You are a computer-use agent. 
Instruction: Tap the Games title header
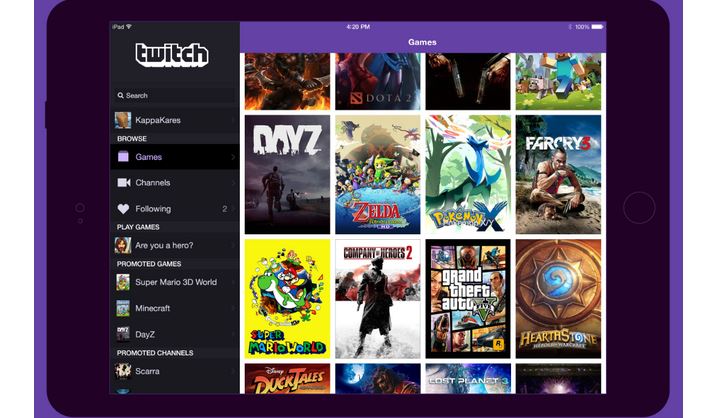tap(422, 42)
